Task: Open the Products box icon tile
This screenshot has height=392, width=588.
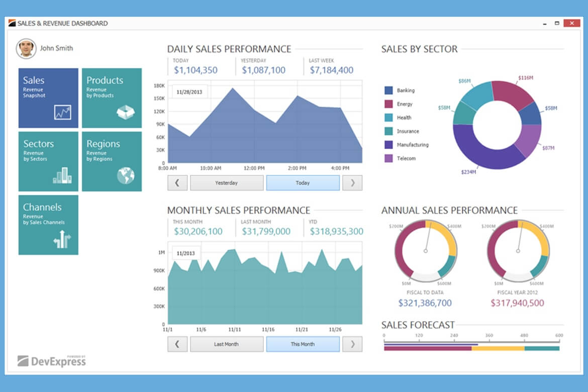Action: pos(112,98)
